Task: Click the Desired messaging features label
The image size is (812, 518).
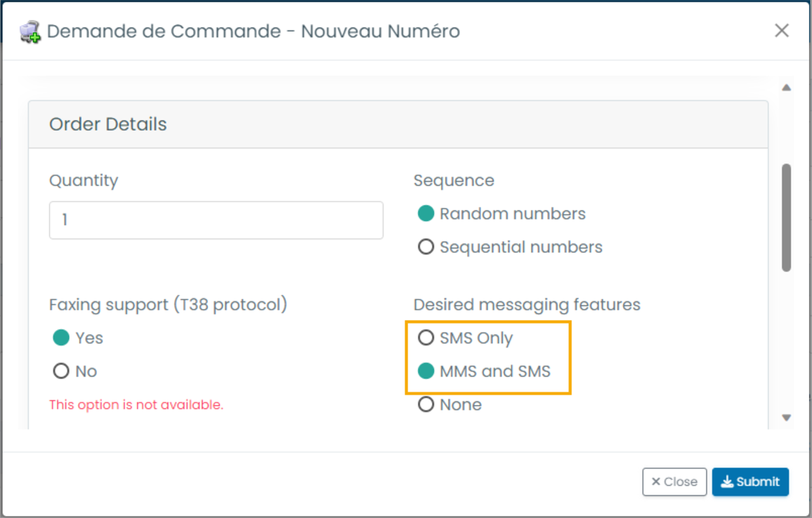Action: (527, 305)
